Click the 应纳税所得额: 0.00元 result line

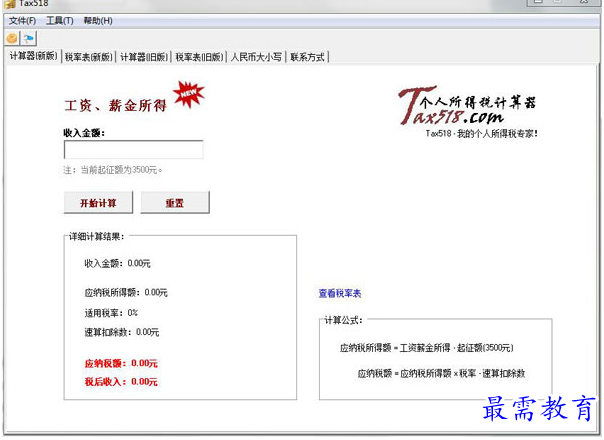coord(126,293)
